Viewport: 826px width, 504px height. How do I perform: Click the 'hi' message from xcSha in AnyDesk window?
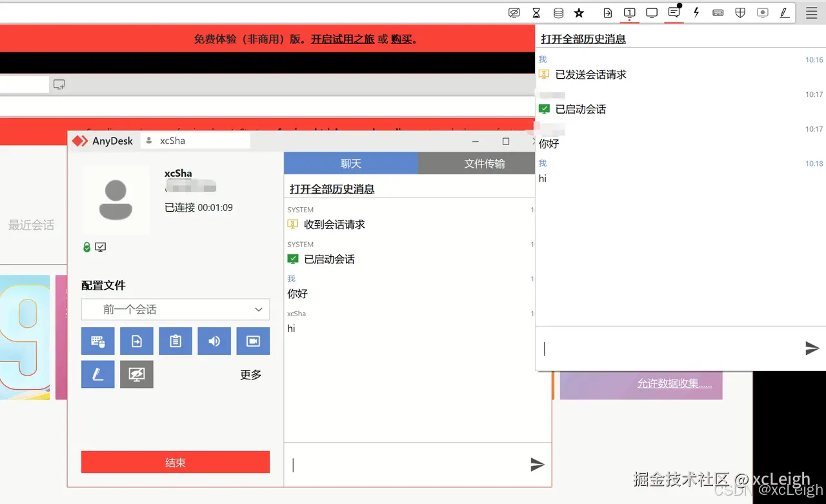pyautogui.click(x=291, y=328)
